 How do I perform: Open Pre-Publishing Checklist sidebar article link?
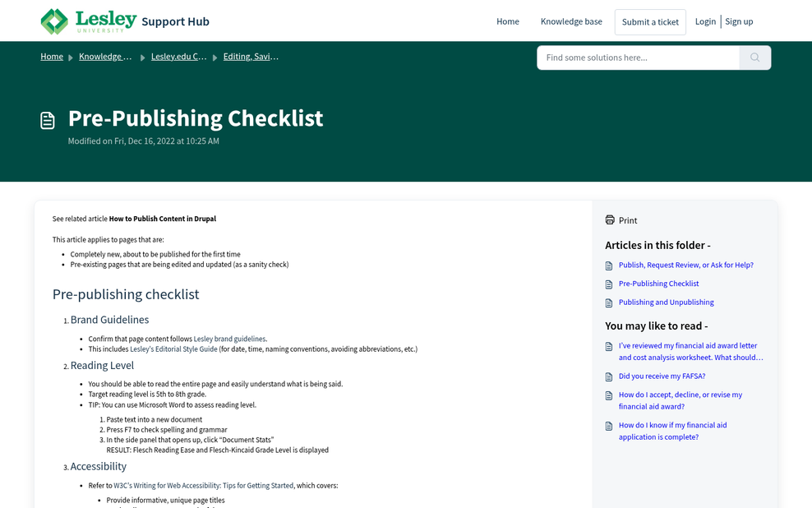pyautogui.click(x=658, y=284)
